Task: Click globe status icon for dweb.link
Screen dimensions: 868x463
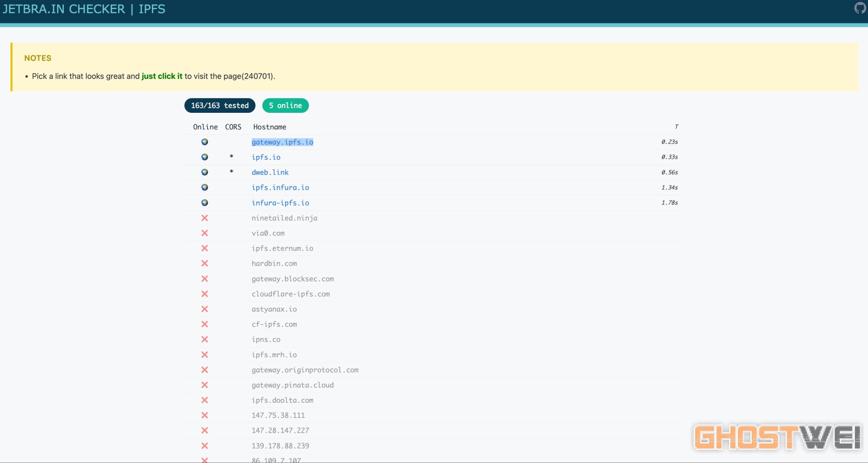Action: [204, 172]
